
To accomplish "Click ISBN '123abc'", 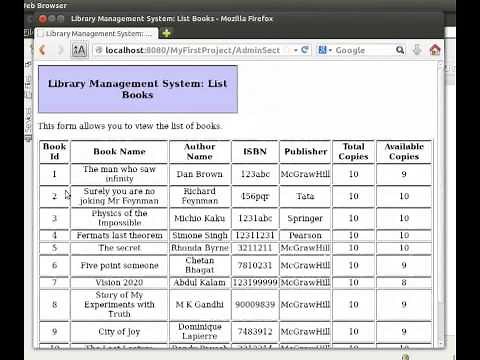I will click(x=255, y=174).
